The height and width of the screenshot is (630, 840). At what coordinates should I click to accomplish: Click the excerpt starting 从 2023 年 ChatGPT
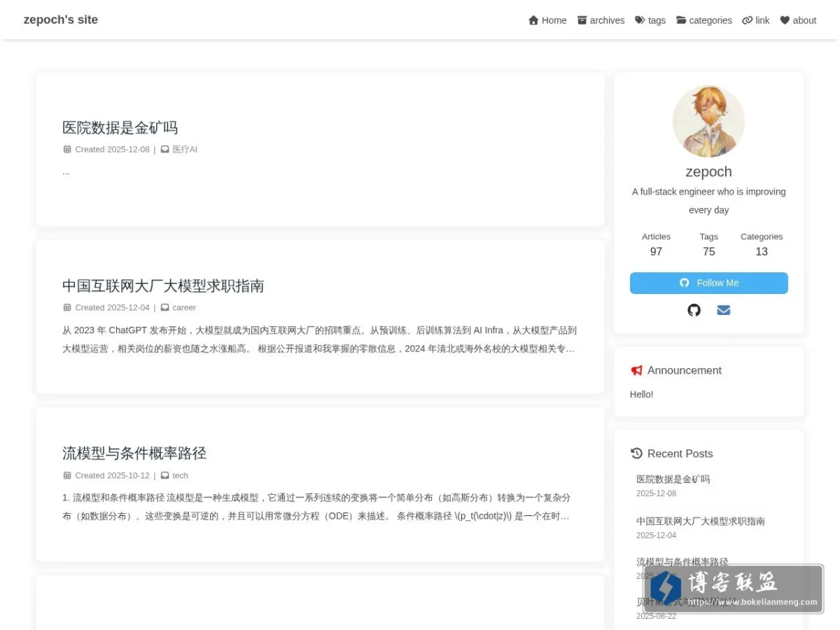point(319,339)
